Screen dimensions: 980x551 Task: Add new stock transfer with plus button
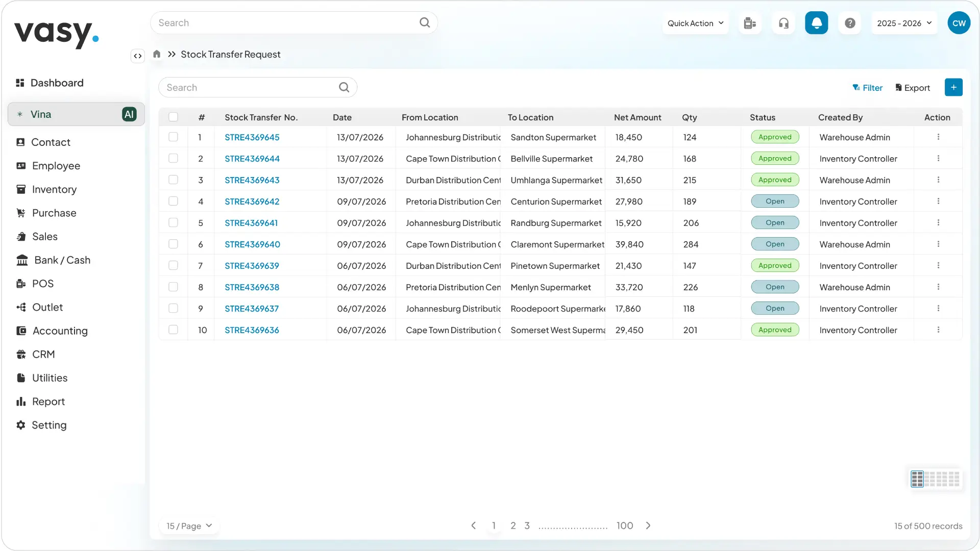click(953, 87)
